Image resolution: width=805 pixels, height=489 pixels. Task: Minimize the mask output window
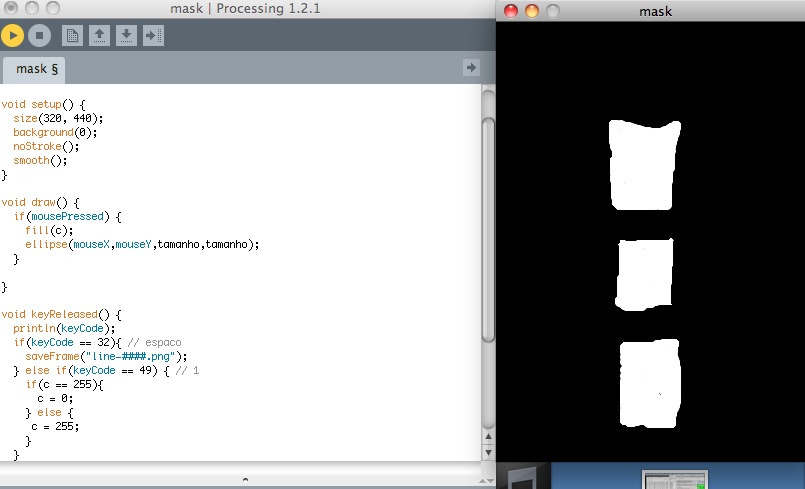point(532,11)
